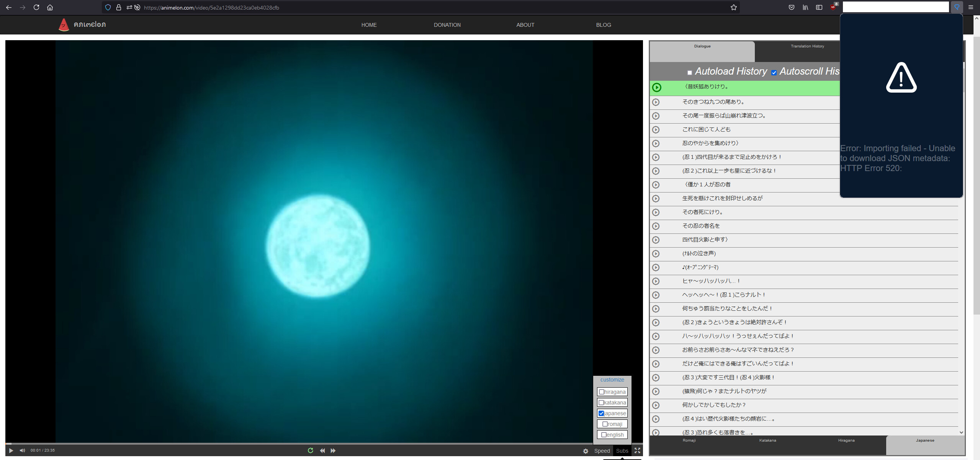Open the highlighted extension icon beside search box
This screenshot has height=460, width=980.
coord(957,7)
